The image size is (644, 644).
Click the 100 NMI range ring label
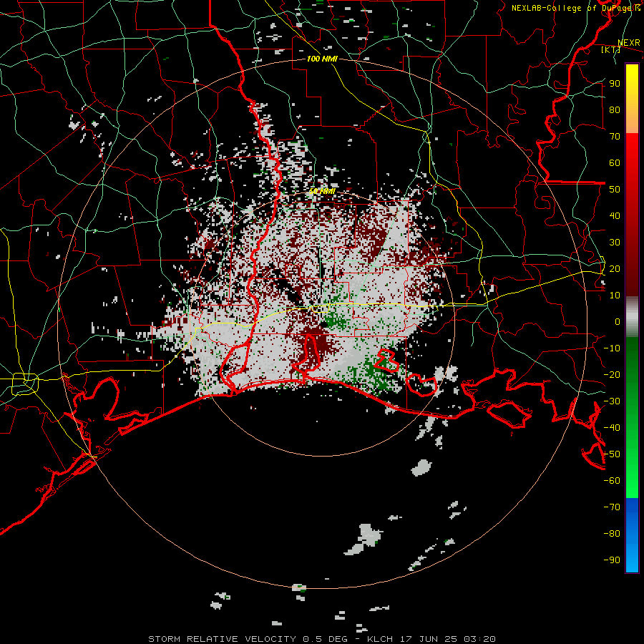click(322, 59)
